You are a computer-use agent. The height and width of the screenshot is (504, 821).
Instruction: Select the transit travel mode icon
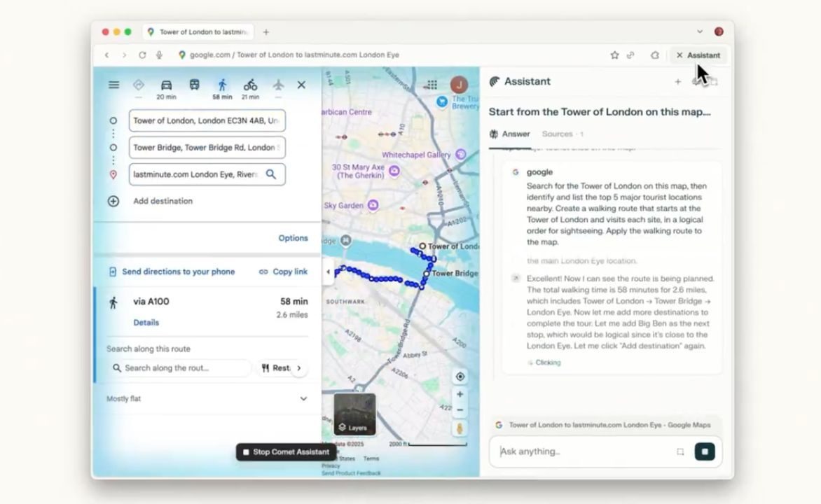click(194, 85)
